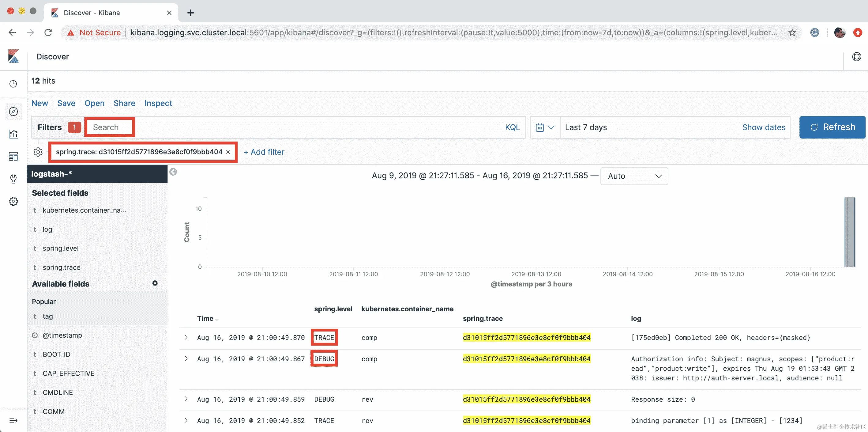Image resolution: width=868 pixels, height=432 pixels.
Task: Expand the bottom navigation collapse toggle
Action: (13, 420)
